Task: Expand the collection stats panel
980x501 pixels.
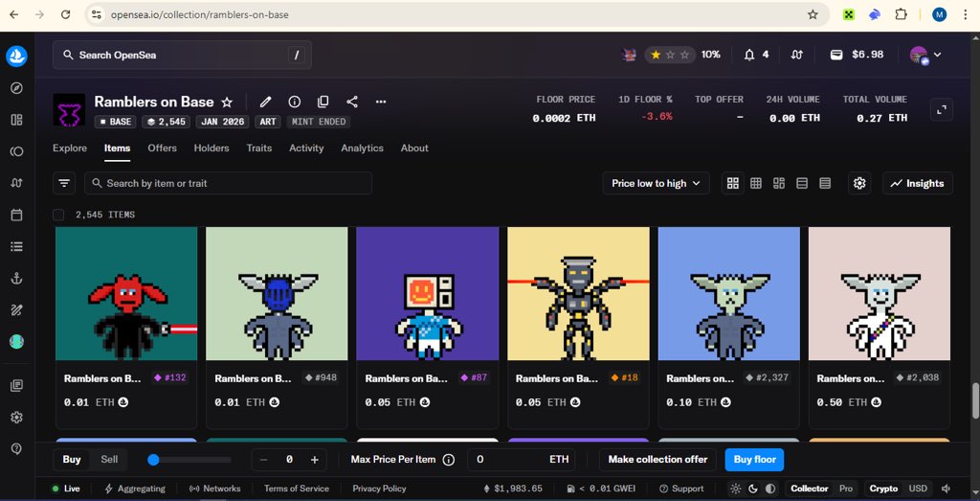Action: 942,110
